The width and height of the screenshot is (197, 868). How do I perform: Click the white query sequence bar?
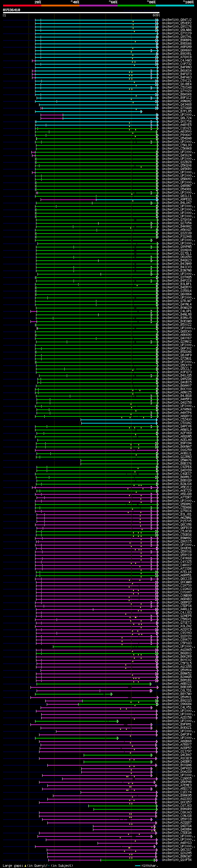coord(81,13)
